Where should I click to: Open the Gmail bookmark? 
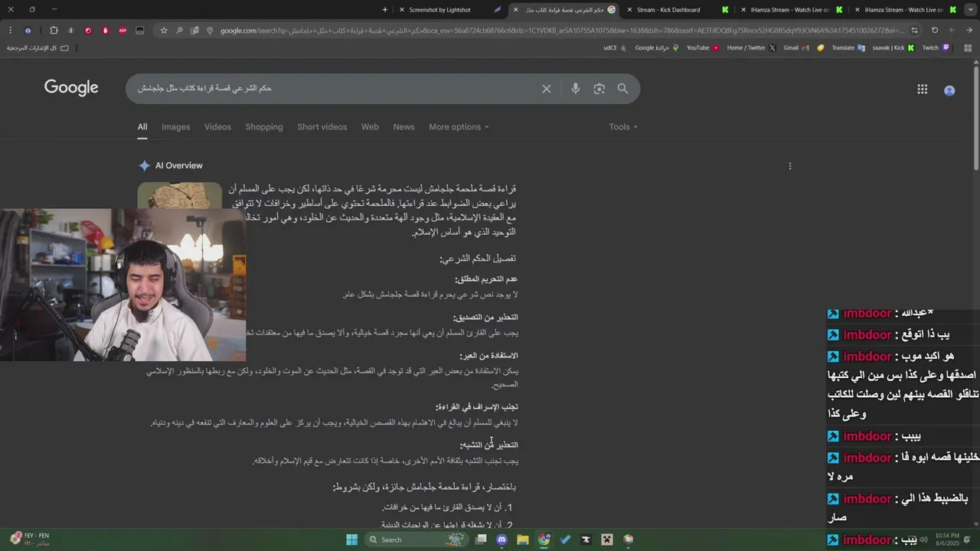coord(796,47)
